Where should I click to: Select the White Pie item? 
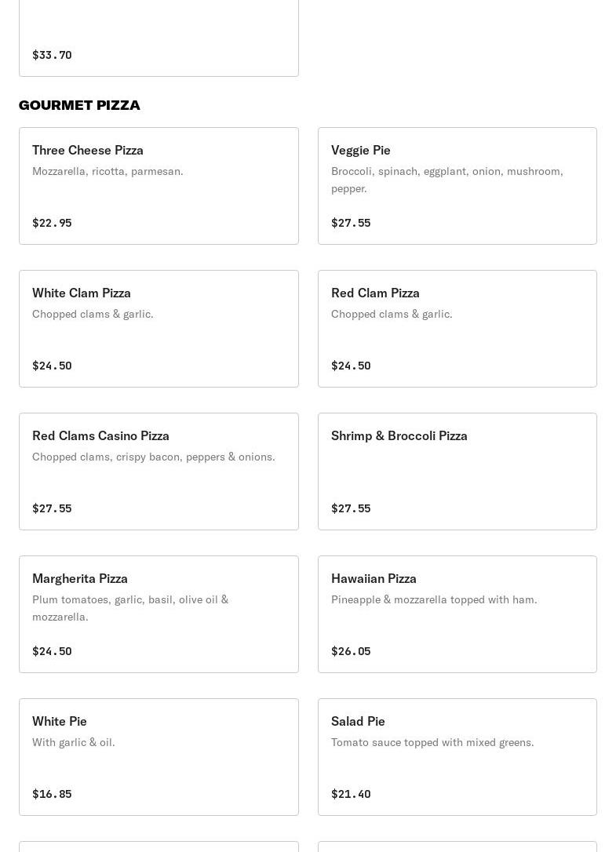click(x=159, y=757)
